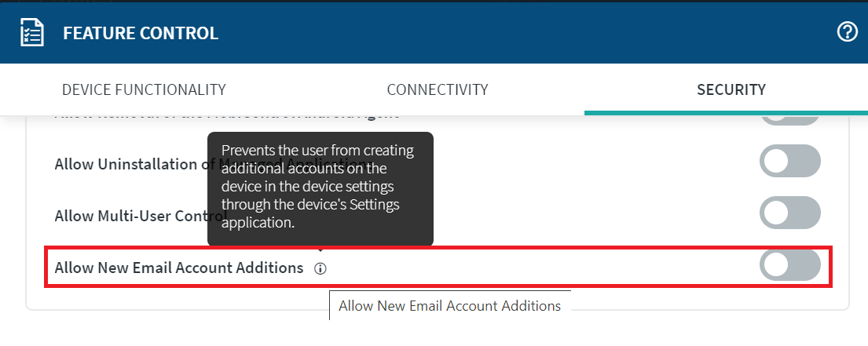This screenshot has width=868, height=346.
Task: Click info icon beside Allow New Email Account Additions
Action: click(x=320, y=268)
